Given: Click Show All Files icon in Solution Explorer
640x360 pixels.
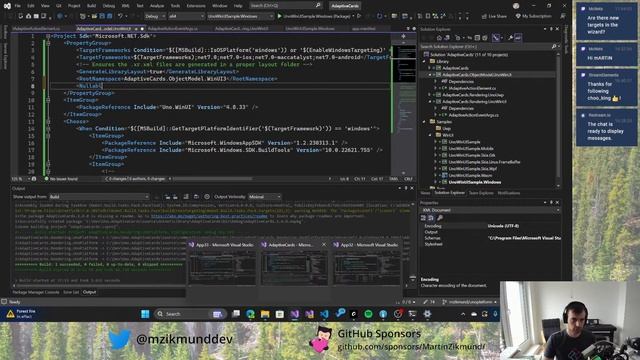Looking at the screenshot, I should 484,38.
